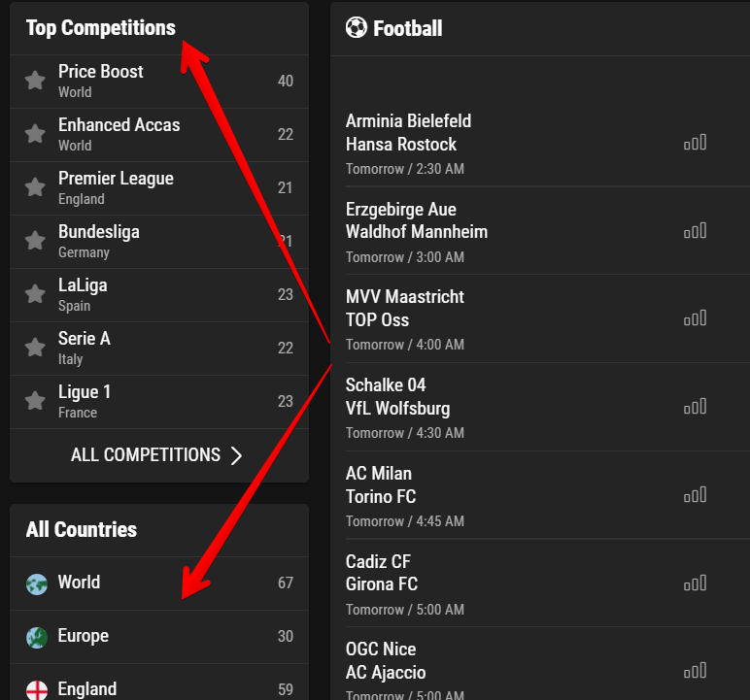
Task: Click the World count 67
Action: [286, 583]
